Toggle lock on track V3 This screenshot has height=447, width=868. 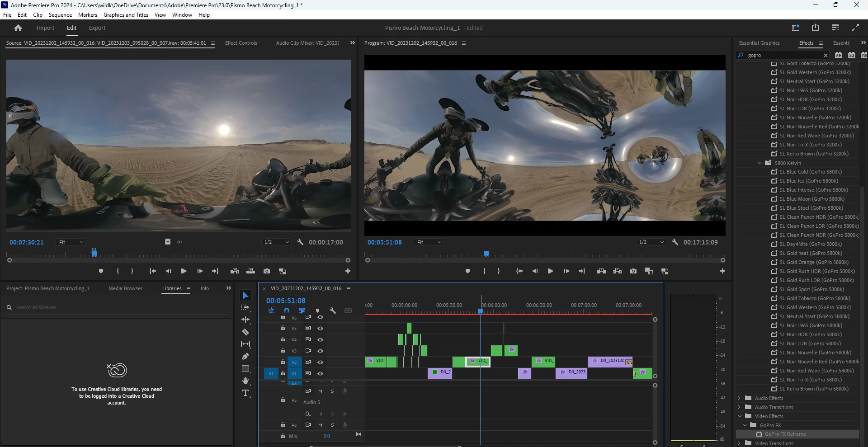[x=283, y=351]
